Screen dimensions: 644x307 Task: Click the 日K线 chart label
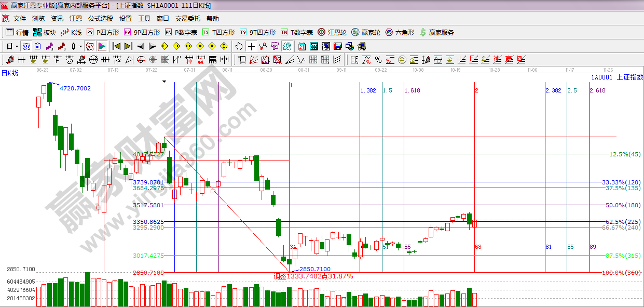[9, 73]
